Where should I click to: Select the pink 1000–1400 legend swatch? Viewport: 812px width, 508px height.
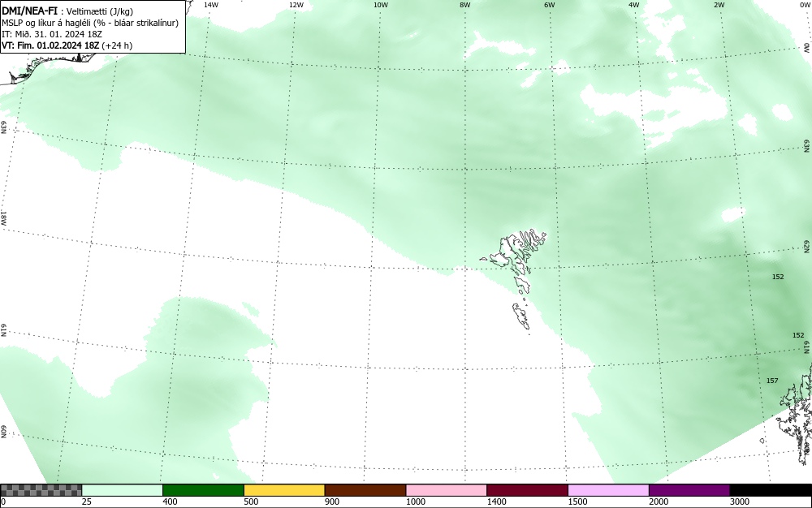pyautogui.click(x=446, y=490)
